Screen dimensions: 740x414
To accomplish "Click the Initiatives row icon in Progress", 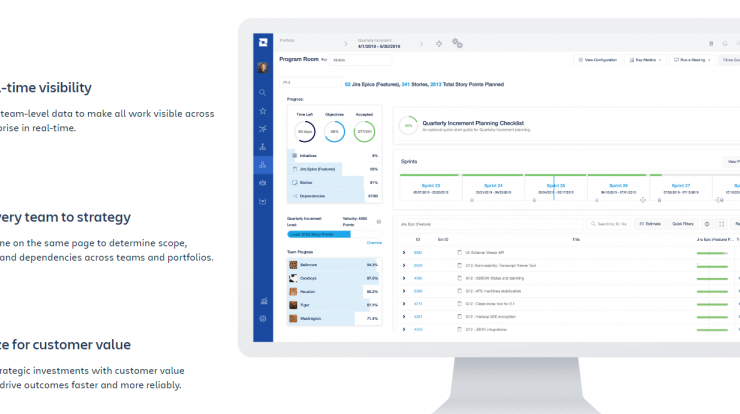I will coord(294,155).
